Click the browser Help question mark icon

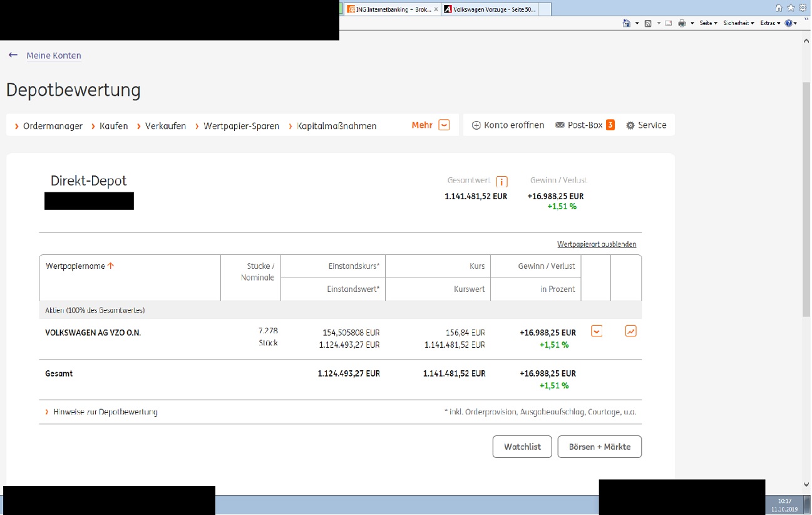click(x=788, y=23)
